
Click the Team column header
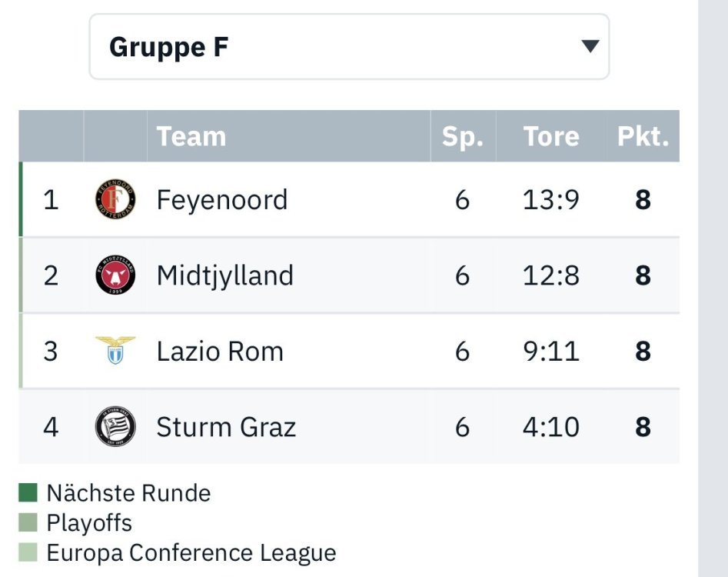191,136
